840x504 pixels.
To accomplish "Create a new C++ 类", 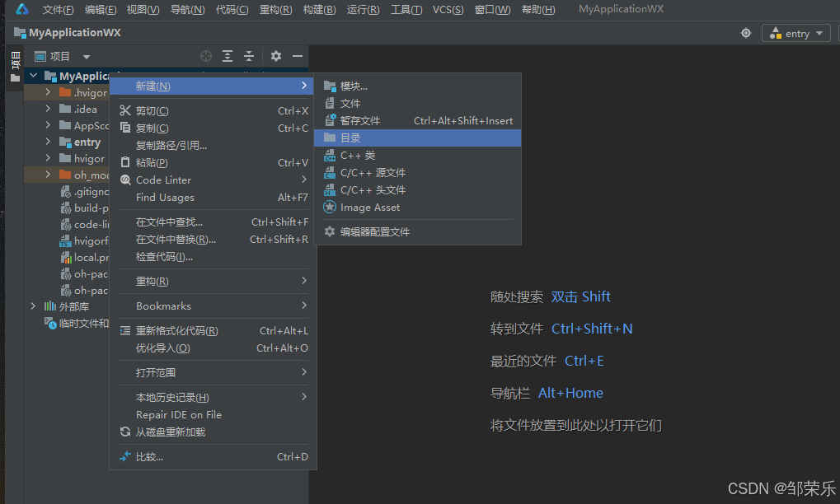I will 417,155.
